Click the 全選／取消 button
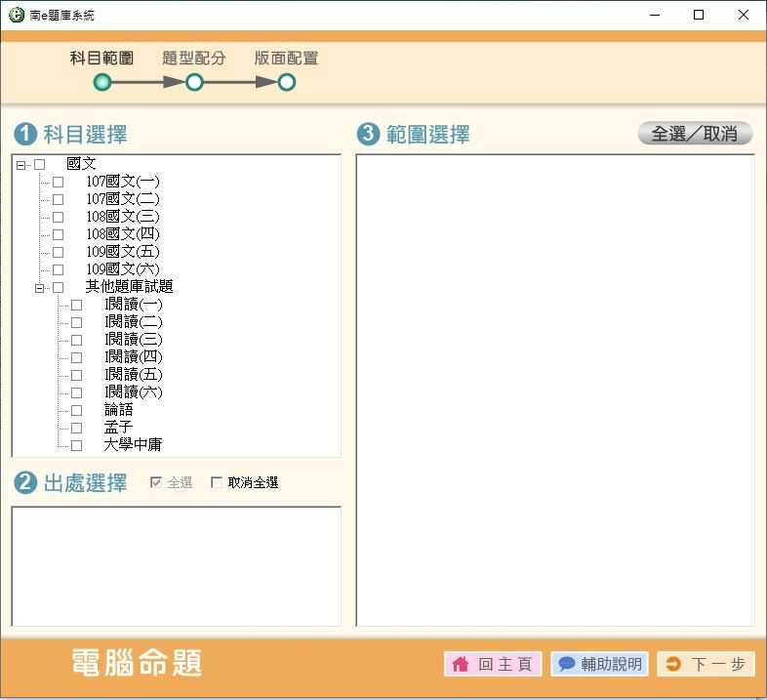This screenshot has height=700, width=767. pyautogui.click(x=695, y=133)
